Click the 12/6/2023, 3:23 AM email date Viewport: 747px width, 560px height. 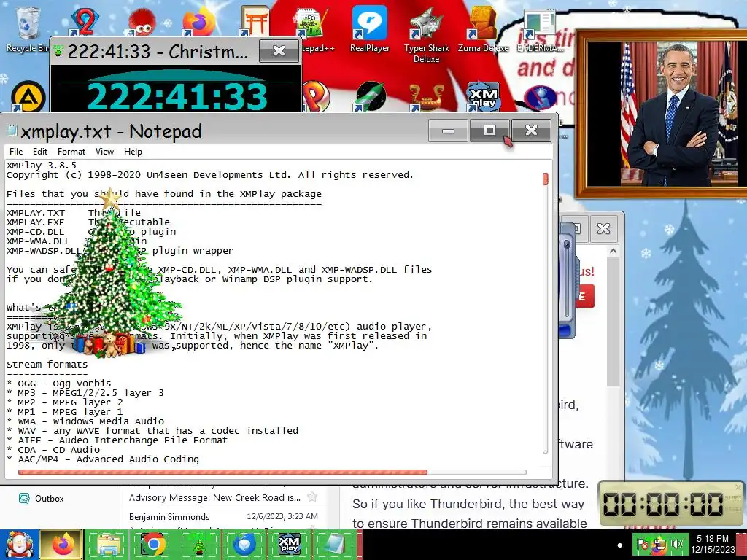tap(282, 516)
